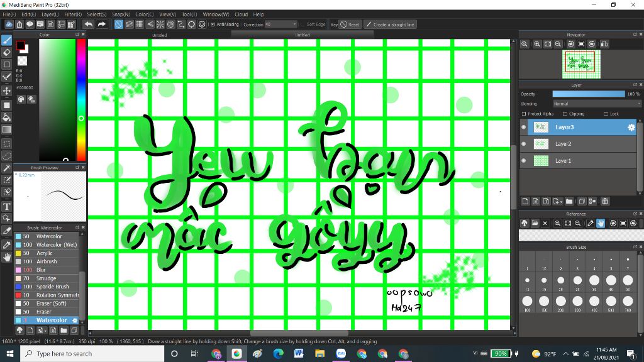This screenshot has width=644, height=362.
Task: Switch to the second Untitled canvas tab
Action: point(303,35)
